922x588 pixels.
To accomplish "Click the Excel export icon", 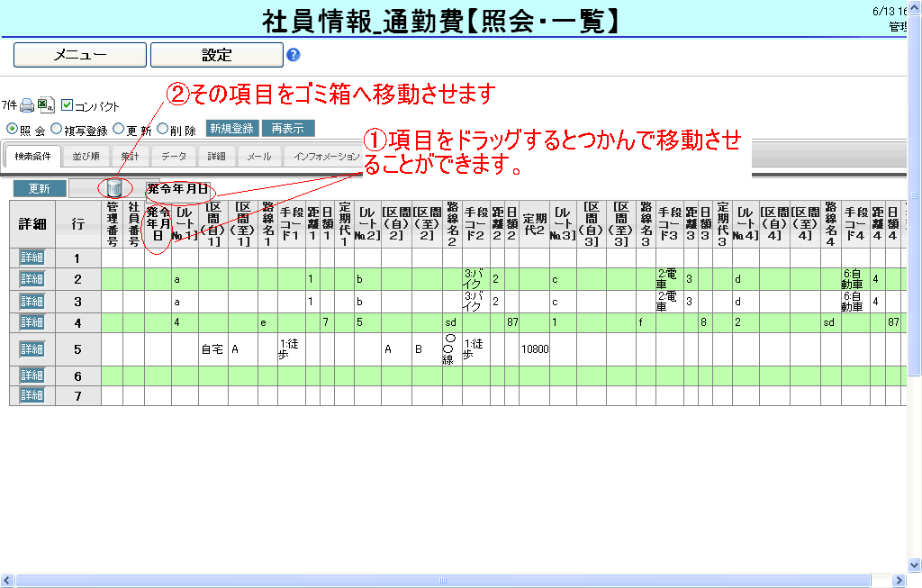I will pos(46,105).
